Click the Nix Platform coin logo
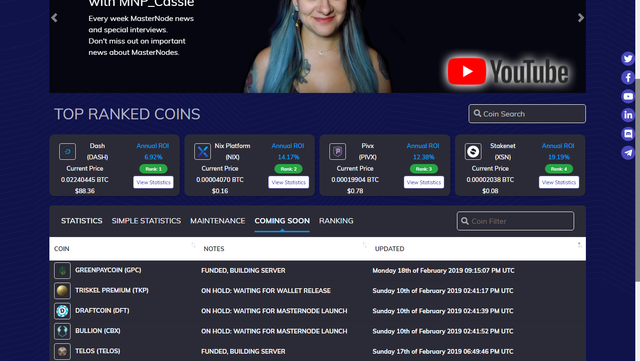 (202, 152)
